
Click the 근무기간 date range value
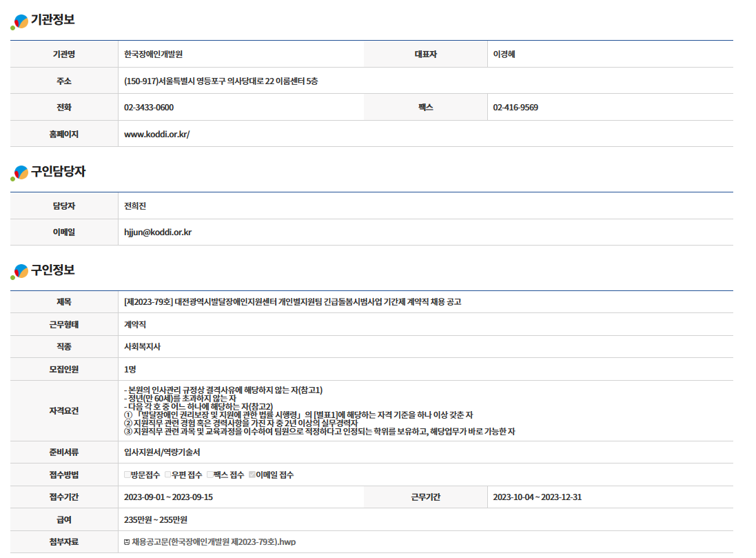[x=537, y=497]
